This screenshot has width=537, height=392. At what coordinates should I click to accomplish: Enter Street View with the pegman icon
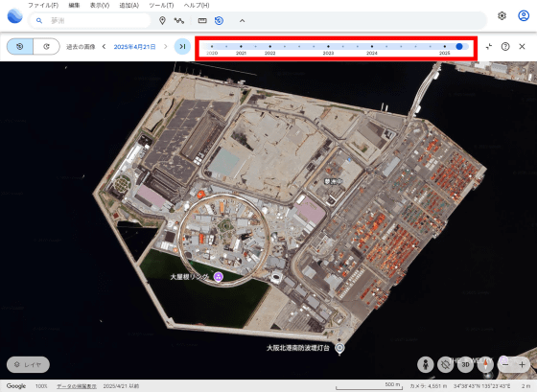point(426,364)
